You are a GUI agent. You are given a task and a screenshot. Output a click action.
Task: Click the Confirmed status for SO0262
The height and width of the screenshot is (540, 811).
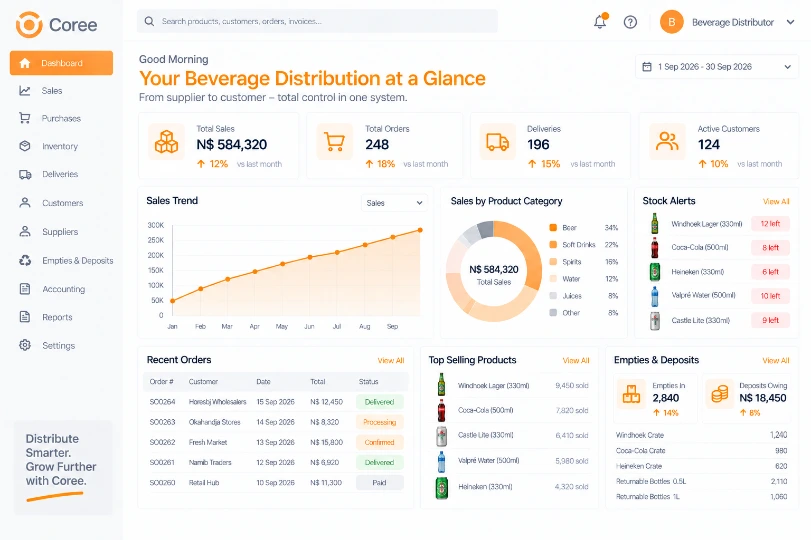pyautogui.click(x=380, y=442)
